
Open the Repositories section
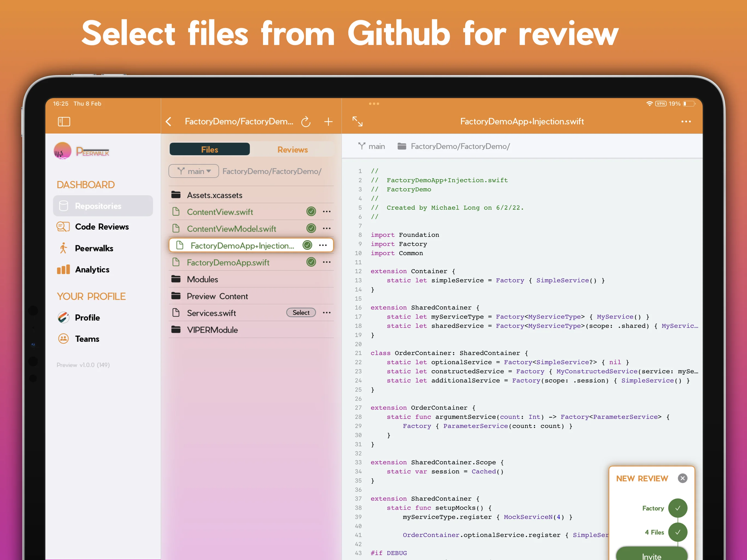point(103,206)
